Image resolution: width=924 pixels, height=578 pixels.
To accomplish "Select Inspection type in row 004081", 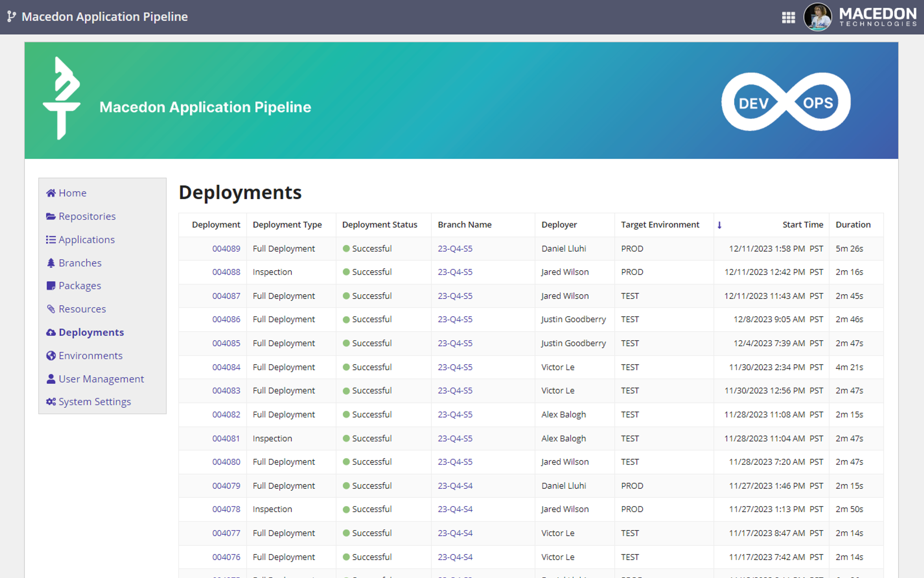I will tap(272, 439).
